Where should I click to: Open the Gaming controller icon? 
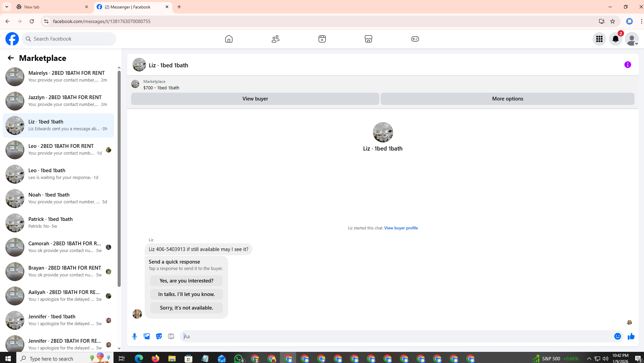(x=415, y=39)
